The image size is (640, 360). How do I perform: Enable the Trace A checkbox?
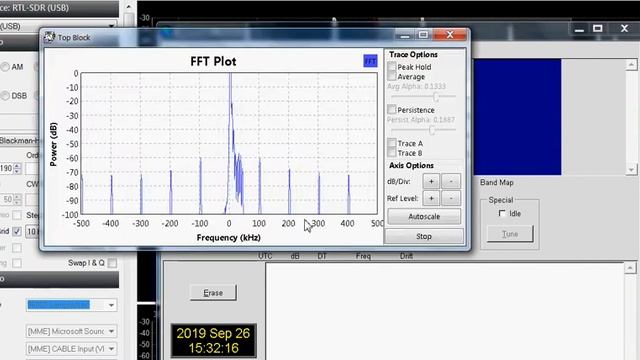point(392,143)
